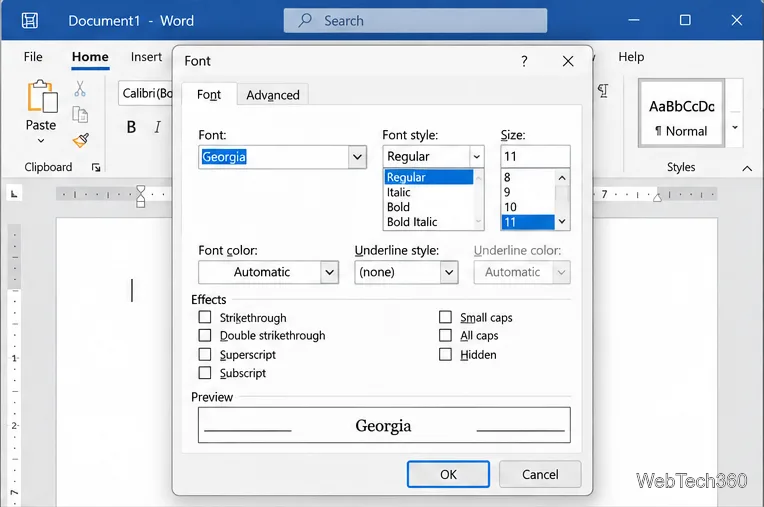Click the search magnifier icon

pyautogui.click(x=305, y=20)
